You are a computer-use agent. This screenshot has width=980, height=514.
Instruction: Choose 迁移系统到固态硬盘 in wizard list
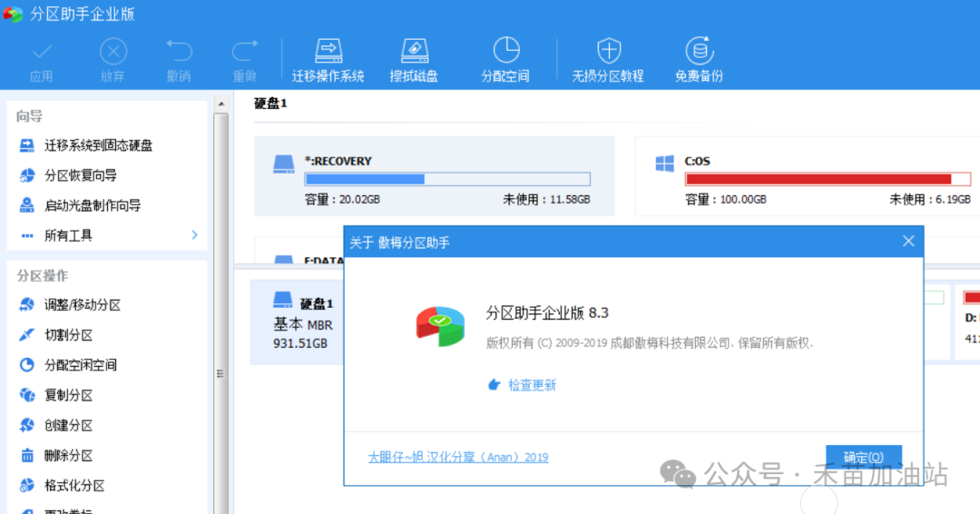coord(98,145)
